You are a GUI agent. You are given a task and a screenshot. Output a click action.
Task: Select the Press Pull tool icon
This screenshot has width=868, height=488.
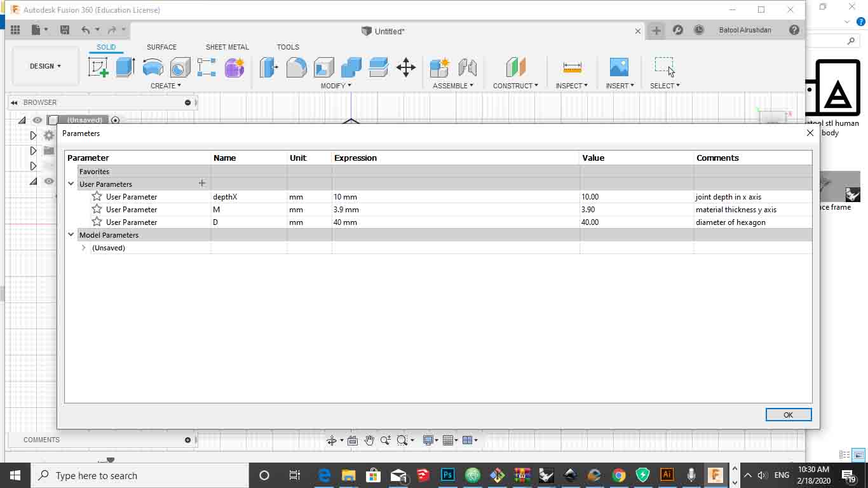click(269, 67)
